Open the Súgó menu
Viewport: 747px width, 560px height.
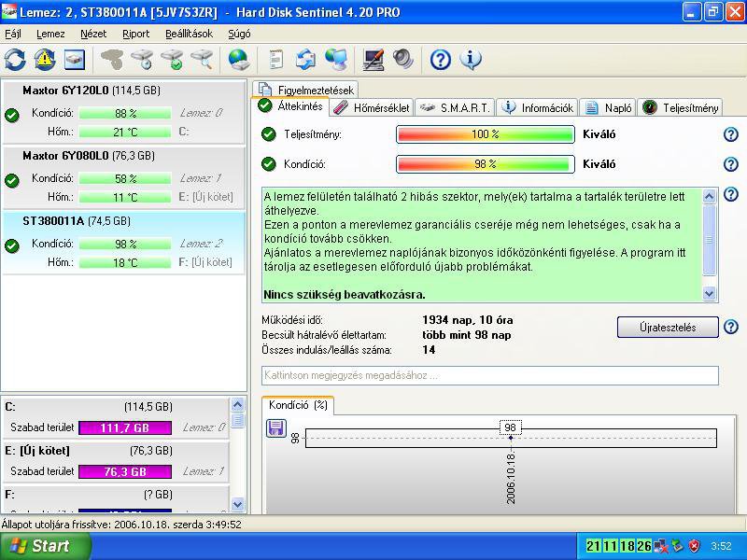239,34
